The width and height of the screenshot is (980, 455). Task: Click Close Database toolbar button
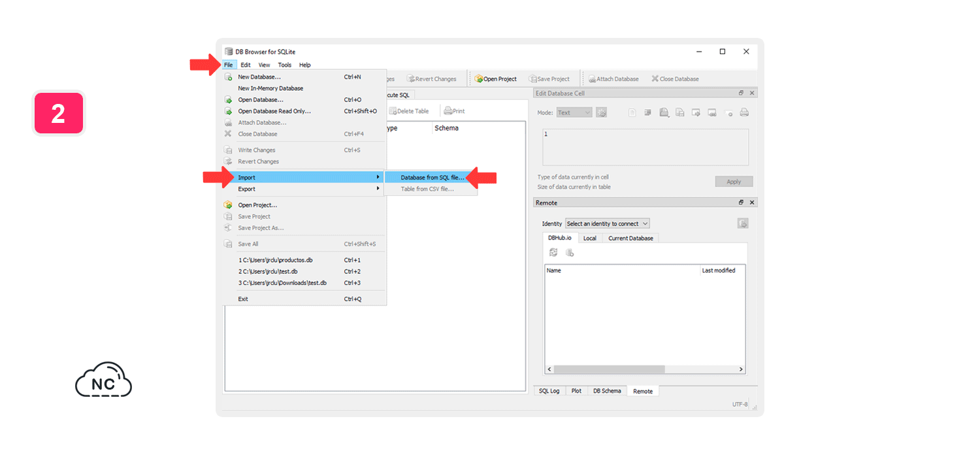pos(675,79)
